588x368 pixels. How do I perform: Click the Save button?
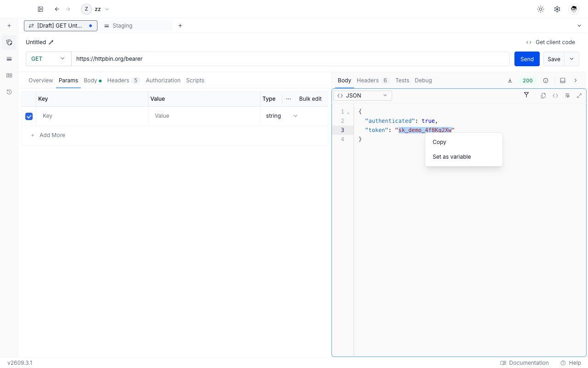pyautogui.click(x=554, y=59)
